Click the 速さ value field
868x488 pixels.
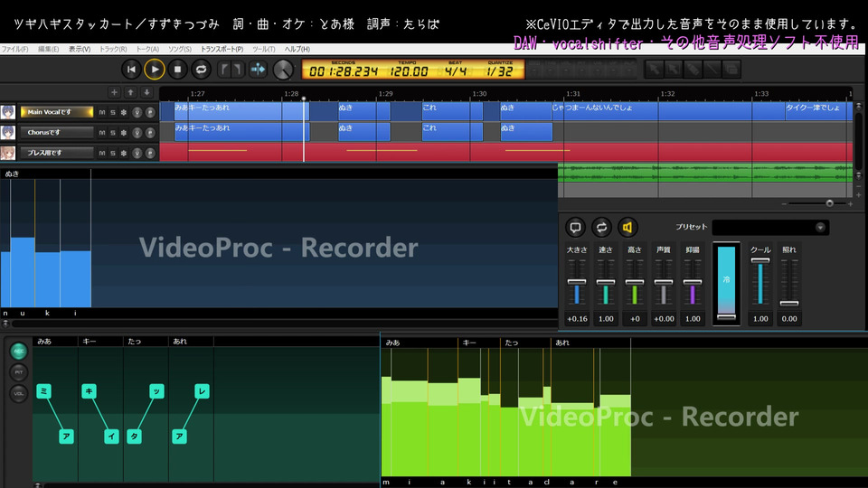(606, 319)
